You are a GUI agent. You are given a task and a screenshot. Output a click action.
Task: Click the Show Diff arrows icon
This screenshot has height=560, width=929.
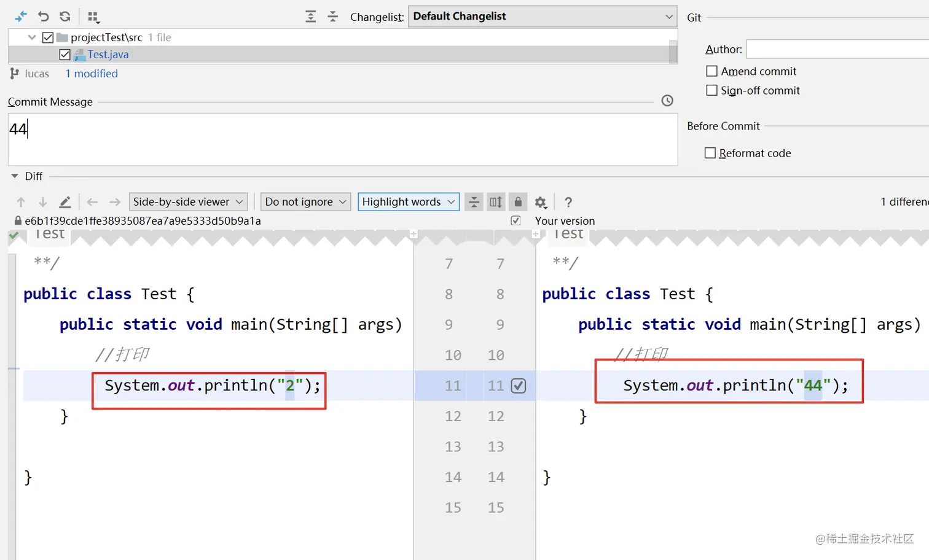(21, 17)
